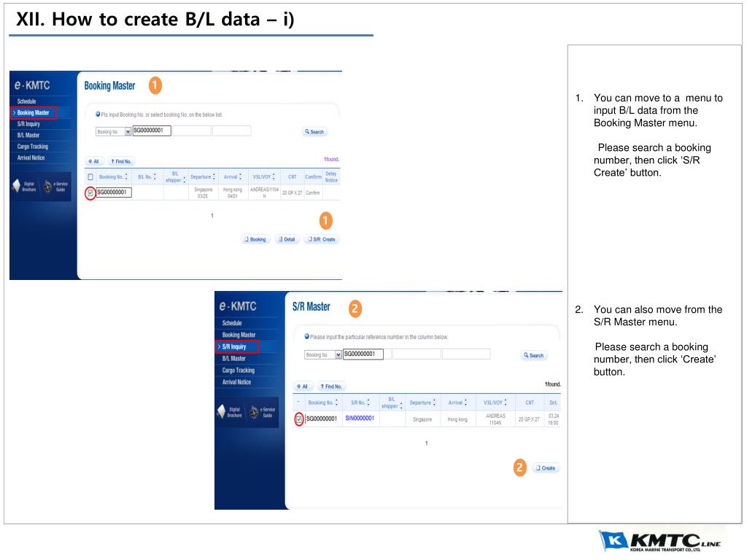Open Digital Brochure icon in S/R Master sidebar

point(230,412)
